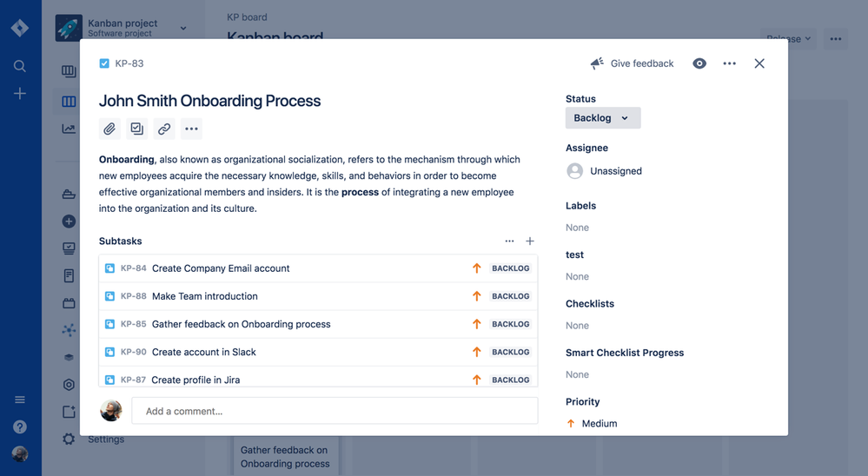Click the Kanban project rocket avatar
The width and height of the screenshot is (868, 476).
click(69, 28)
